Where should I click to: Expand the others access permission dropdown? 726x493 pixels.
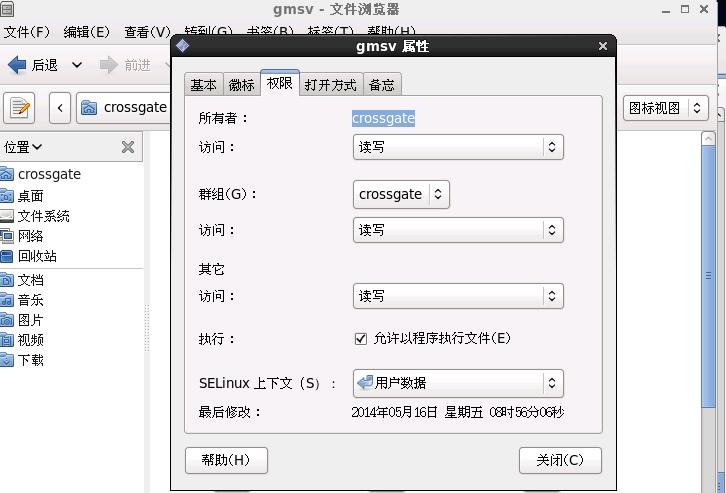(x=458, y=296)
